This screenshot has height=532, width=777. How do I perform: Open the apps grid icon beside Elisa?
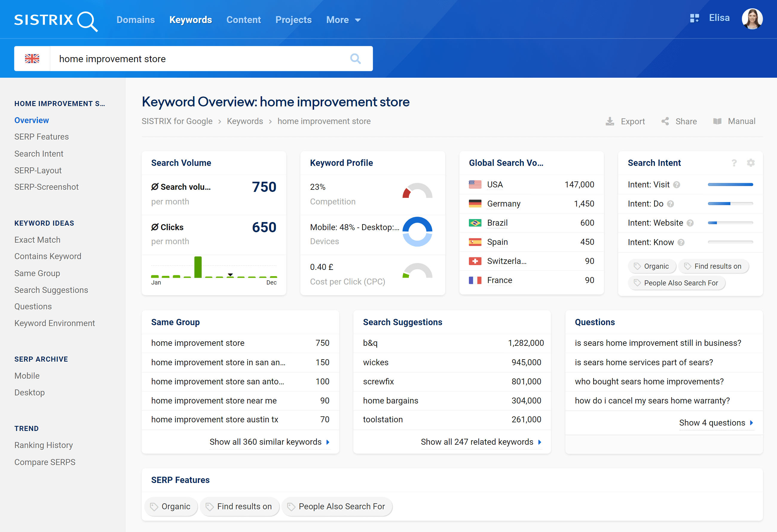coord(695,18)
